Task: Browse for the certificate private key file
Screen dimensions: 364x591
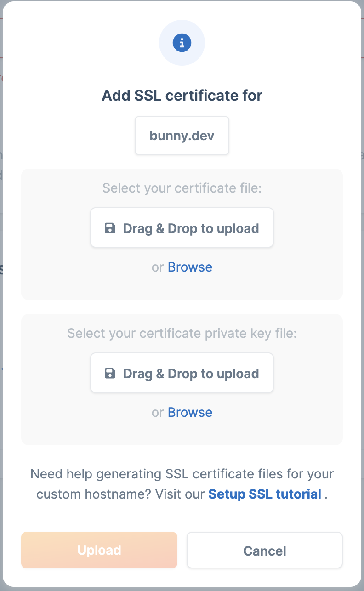Action: (190, 412)
